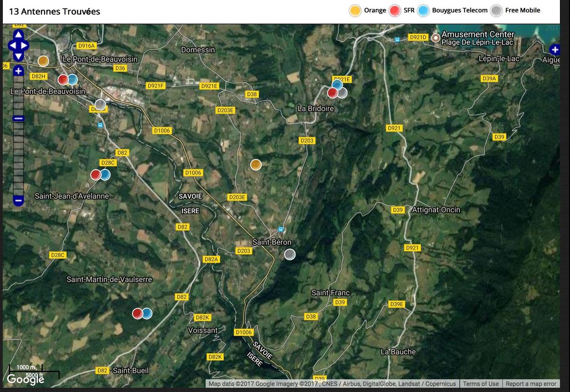The image size is (570, 392).
Task: Select the Bouygues antenna marker below D28C
Action: click(105, 175)
